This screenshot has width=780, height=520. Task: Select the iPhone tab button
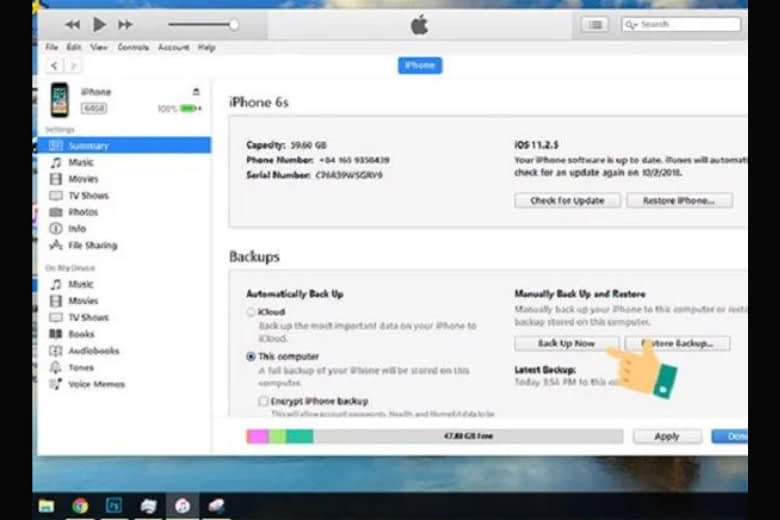tap(420, 65)
